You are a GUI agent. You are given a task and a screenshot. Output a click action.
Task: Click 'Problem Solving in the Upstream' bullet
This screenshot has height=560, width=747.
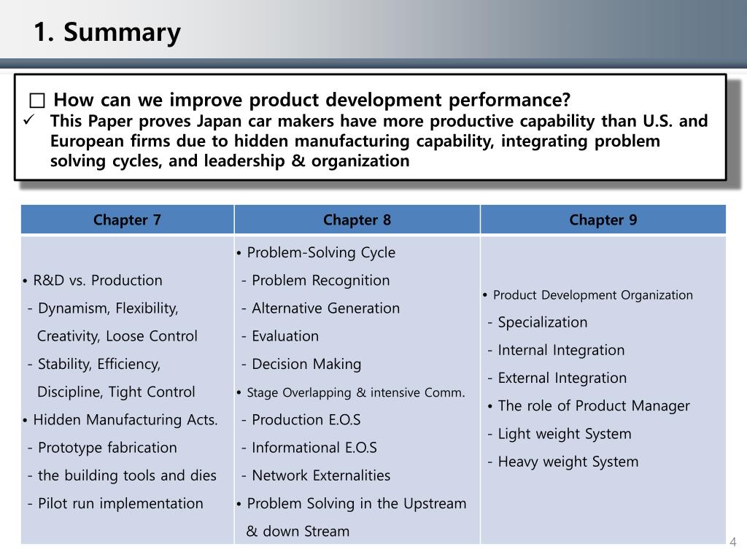tap(356, 503)
